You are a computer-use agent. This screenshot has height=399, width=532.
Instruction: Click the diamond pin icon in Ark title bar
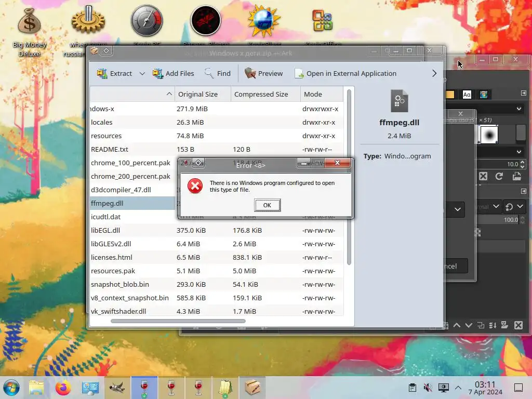pyautogui.click(x=106, y=51)
